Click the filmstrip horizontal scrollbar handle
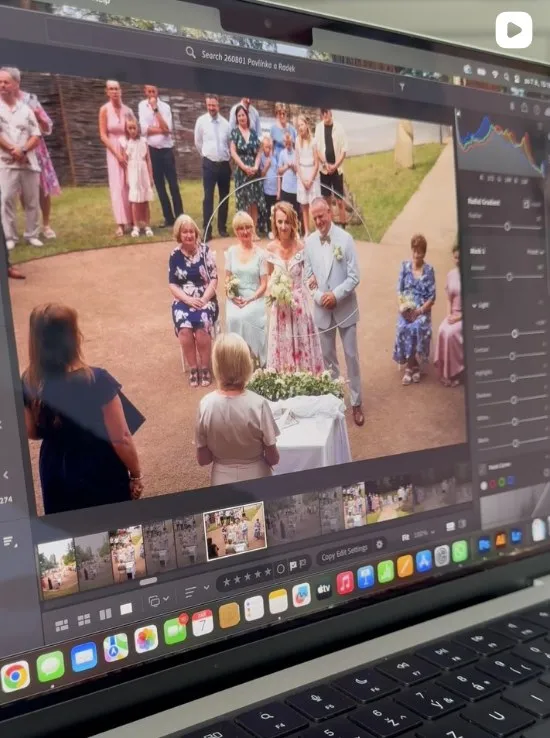This screenshot has width=550, height=738. point(148,582)
